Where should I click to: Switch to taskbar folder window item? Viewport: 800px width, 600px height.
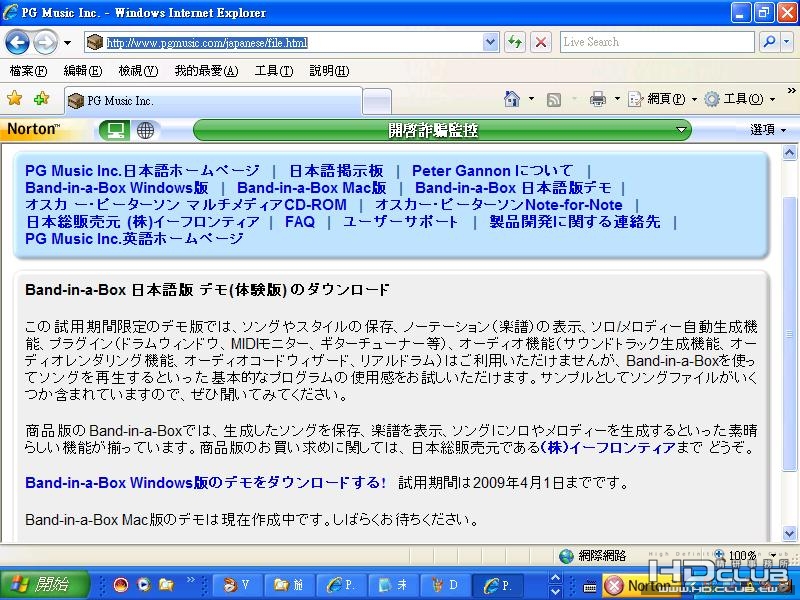[x=289, y=585]
